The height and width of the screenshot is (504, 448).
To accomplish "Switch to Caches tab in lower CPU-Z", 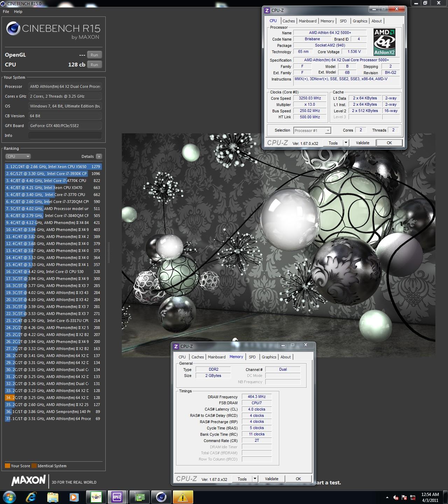I will 197,357.
